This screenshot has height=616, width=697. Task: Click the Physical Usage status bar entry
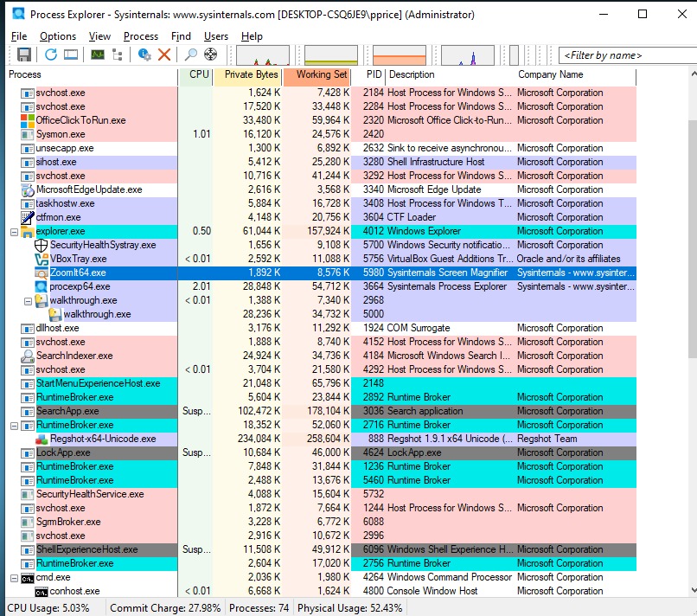[x=350, y=608]
